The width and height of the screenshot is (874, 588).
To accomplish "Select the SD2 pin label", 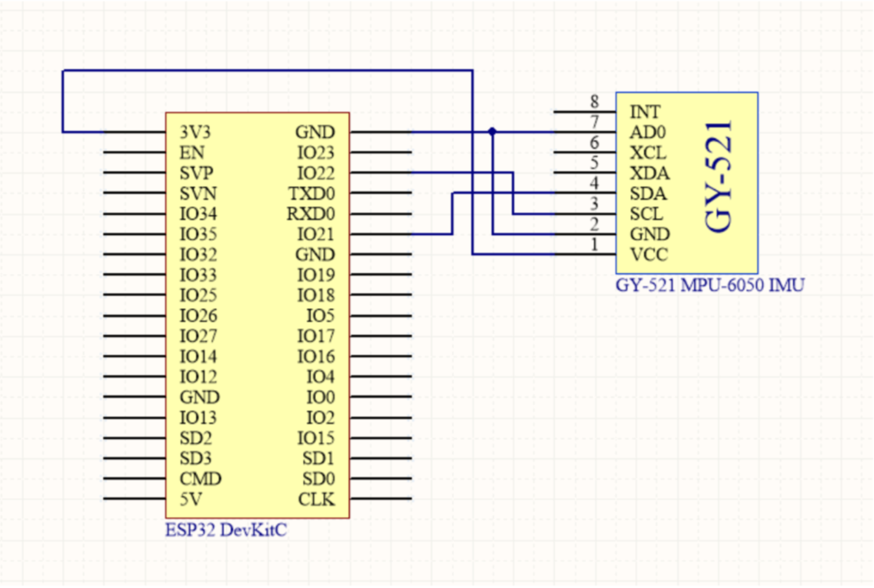I will (195, 438).
